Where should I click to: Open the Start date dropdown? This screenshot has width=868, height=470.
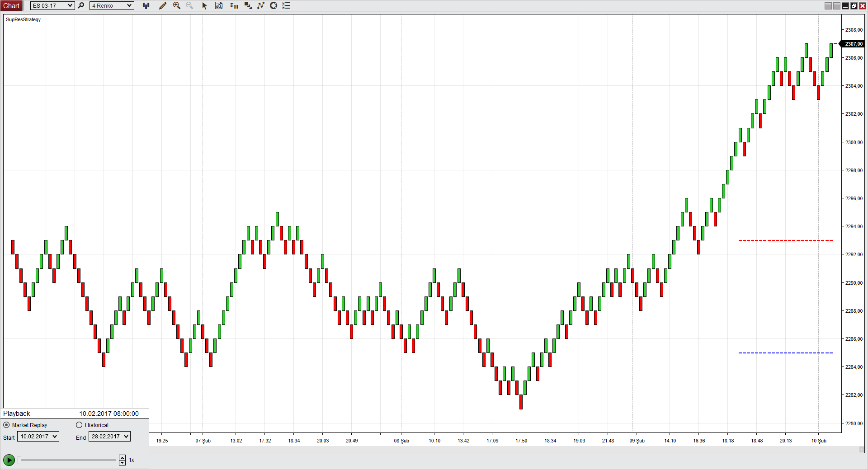[x=38, y=437]
